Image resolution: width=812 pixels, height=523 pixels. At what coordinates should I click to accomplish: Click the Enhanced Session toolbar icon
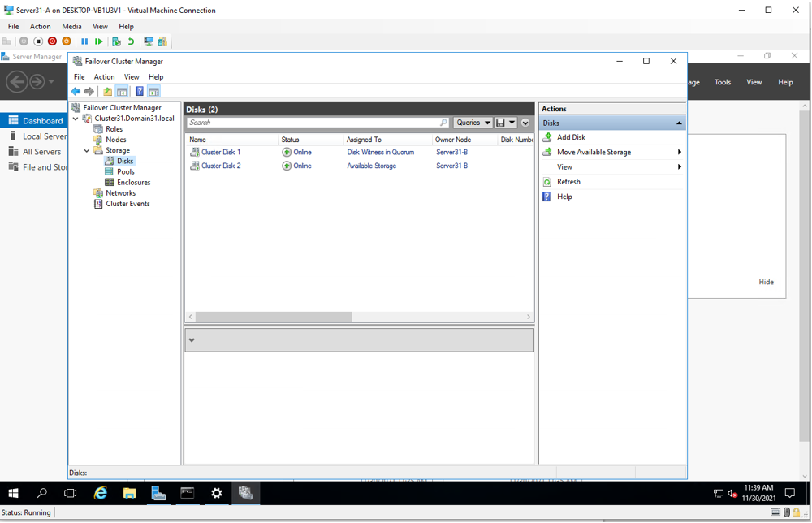coord(149,41)
